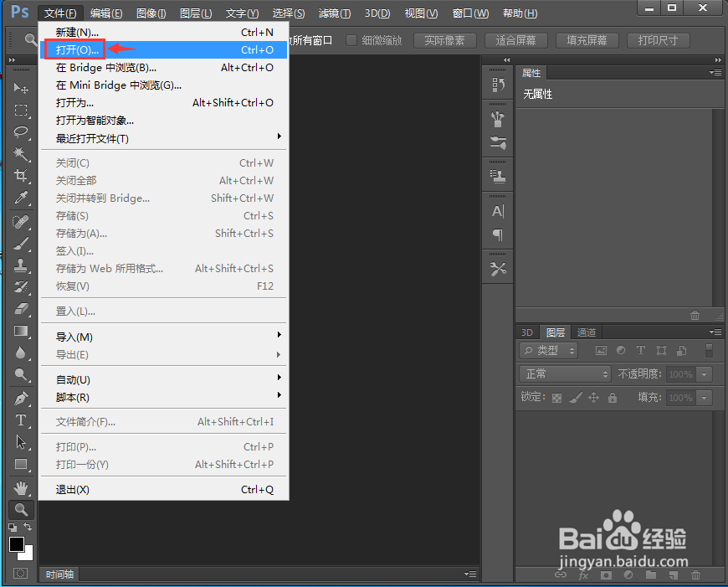The width and height of the screenshot is (728, 587).
Task: Select the Horizontal Type tool
Action: pos(20,420)
